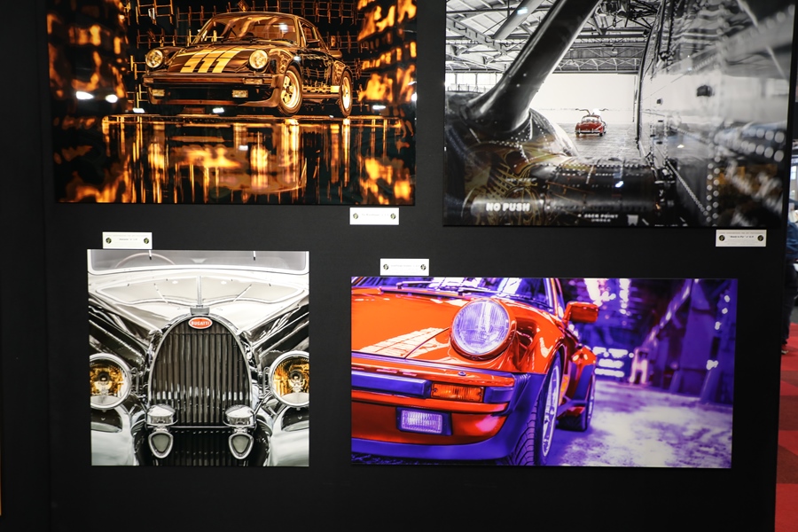This screenshot has width=798, height=532.
Task: Click the orange Porsche's amber turn signal
Action: [x=457, y=391]
